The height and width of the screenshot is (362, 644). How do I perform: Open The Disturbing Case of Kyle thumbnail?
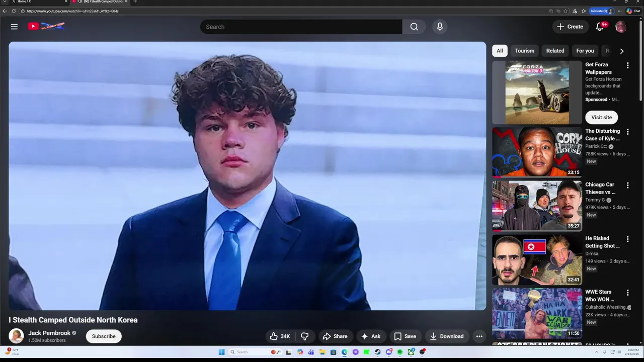tap(537, 152)
